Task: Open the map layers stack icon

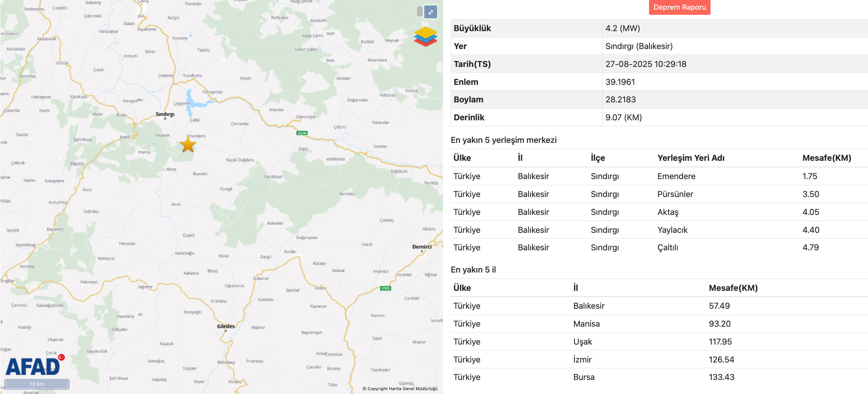Action: (425, 37)
